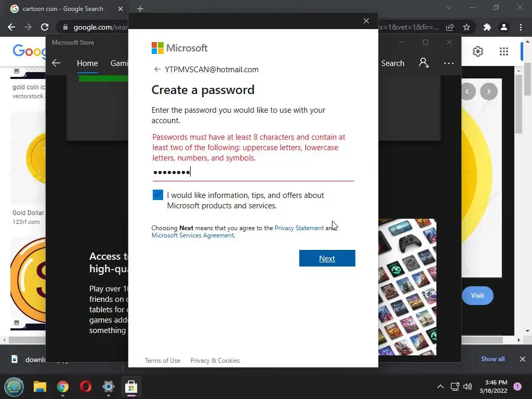The image size is (532, 399).
Task: Open Chrome profile avatar icon
Action: [504, 27]
